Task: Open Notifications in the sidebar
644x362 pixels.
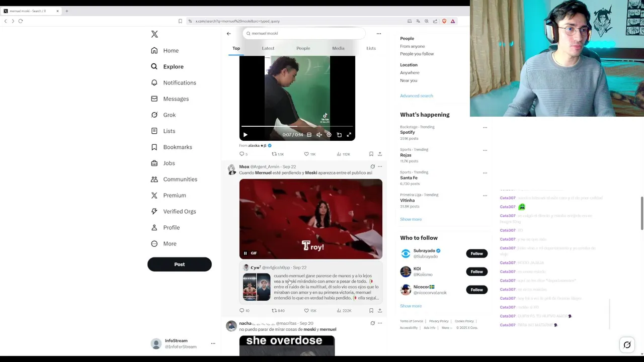Action: tap(174, 82)
